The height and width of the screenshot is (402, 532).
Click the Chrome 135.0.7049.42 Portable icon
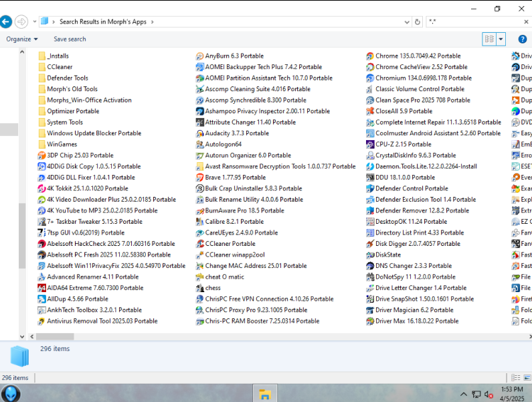tap(370, 56)
